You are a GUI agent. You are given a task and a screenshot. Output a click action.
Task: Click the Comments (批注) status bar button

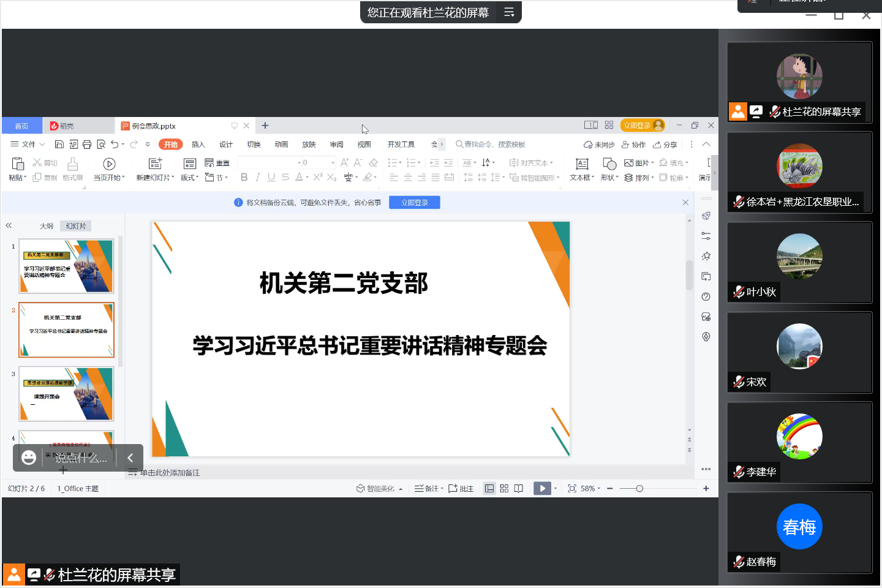coord(461,488)
